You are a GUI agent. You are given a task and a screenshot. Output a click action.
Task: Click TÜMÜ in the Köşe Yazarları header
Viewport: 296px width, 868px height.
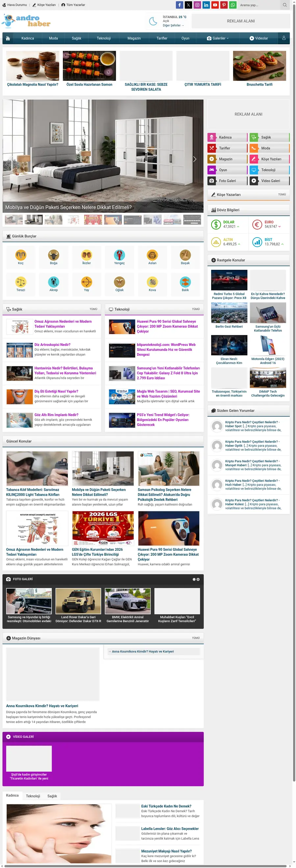[282, 194]
